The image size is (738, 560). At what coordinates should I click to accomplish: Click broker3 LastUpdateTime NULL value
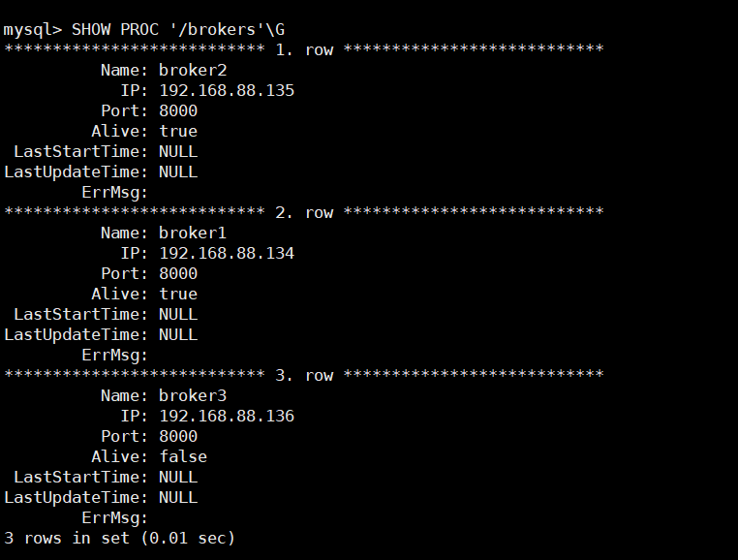point(178,497)
